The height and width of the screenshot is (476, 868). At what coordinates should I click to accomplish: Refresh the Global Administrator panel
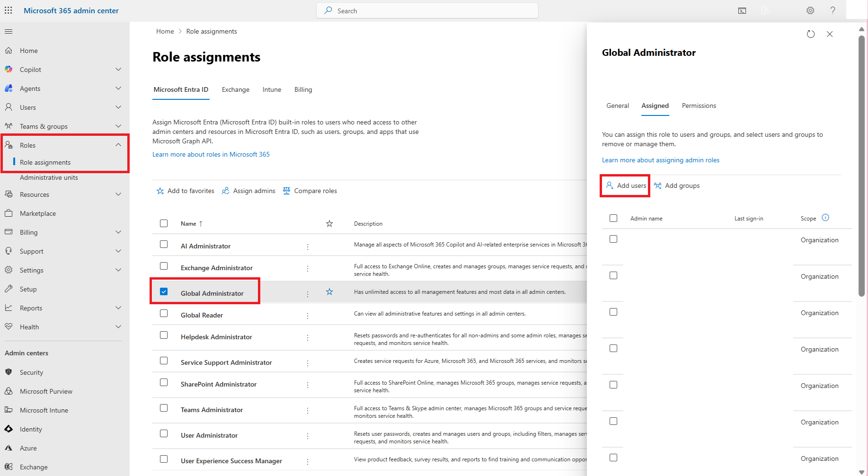point(811,34)
